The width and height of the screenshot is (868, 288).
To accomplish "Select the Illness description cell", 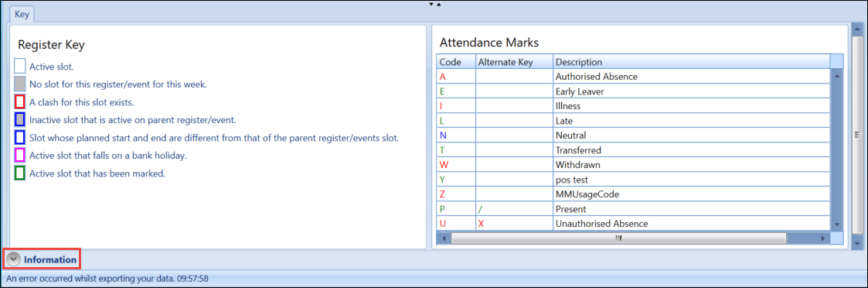I will click(x=692, y=106).
